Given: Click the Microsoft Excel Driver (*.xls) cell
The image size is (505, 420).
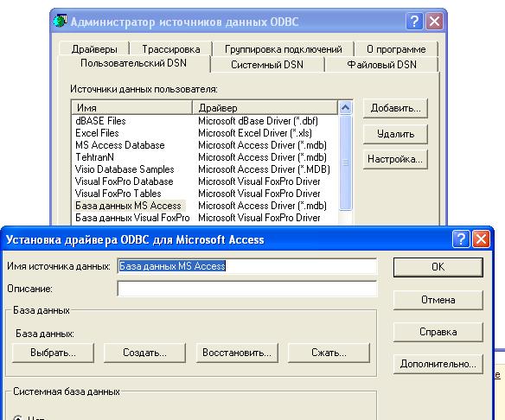Looking at the screenshot, I should pyautogui.click(x=255, y=133).
